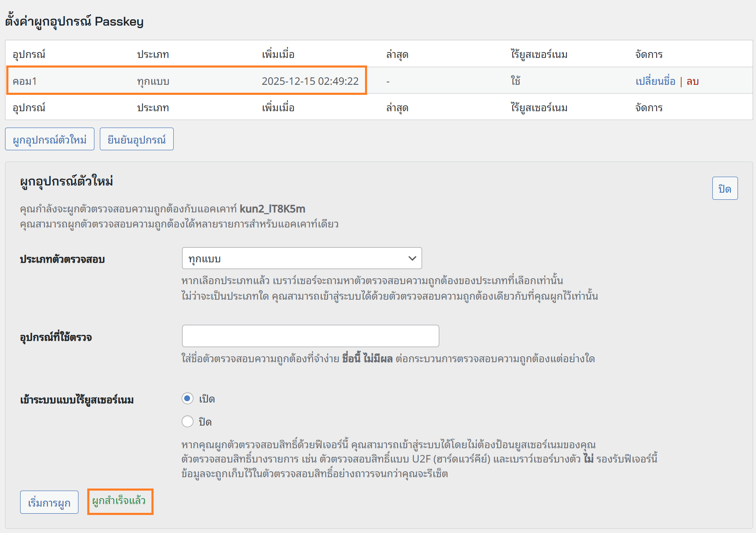The width and height of the screenshot is (756, 533).
Task: Select the เปิด radio button
Action: click(188, 399)
